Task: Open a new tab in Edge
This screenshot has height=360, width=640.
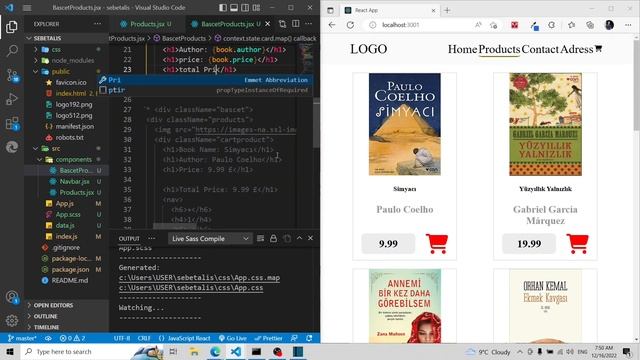Action: (447, 10)
